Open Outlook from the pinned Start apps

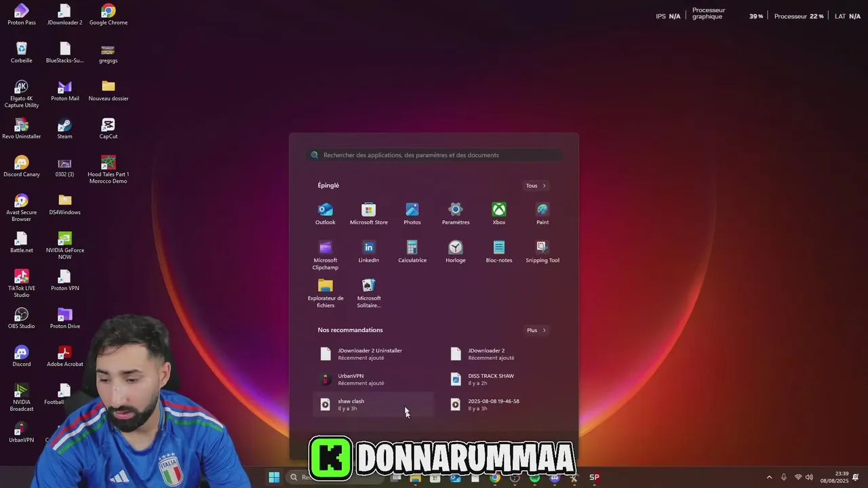(325, 214)
